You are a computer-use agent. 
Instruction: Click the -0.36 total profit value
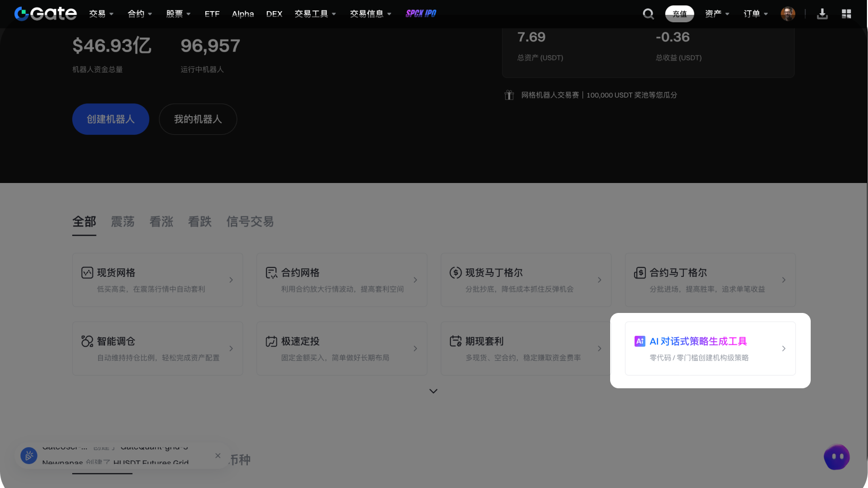point(672,37)
